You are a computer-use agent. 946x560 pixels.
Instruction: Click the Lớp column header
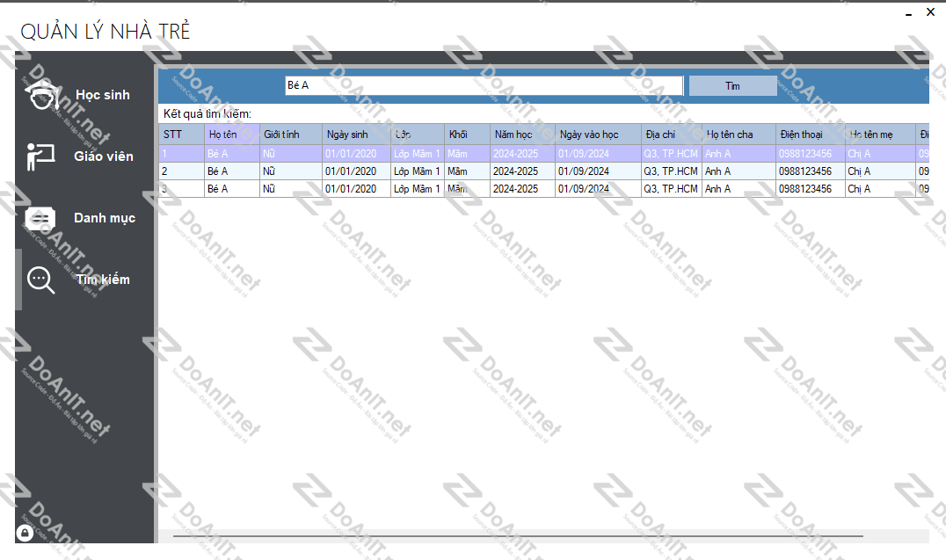tap(418, 135)
